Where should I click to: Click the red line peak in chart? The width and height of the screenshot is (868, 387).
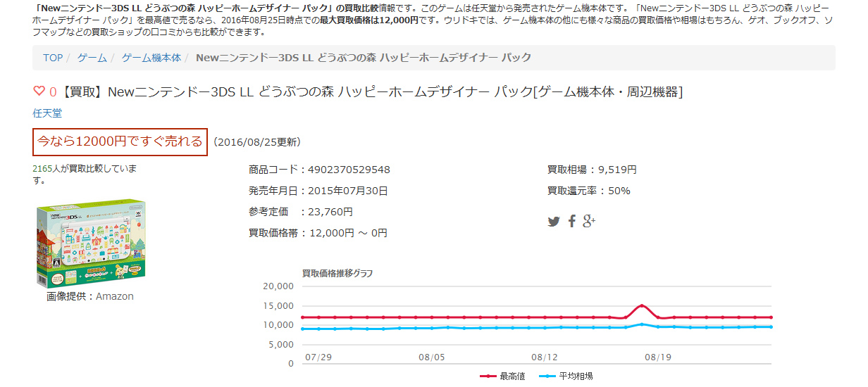click(642, 305)
